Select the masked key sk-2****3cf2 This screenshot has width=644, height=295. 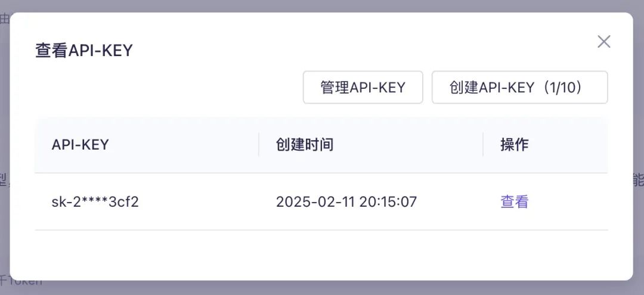pyautogui.click(x=95, y=202)
